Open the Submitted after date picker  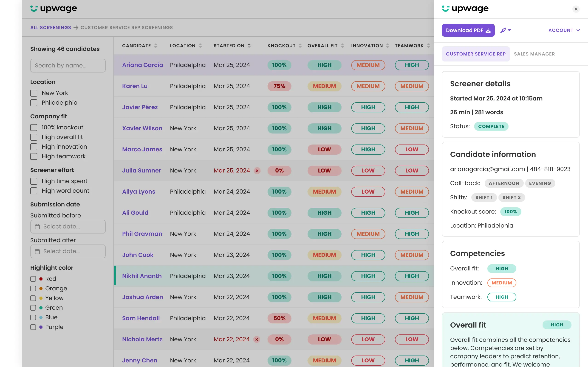68,251
